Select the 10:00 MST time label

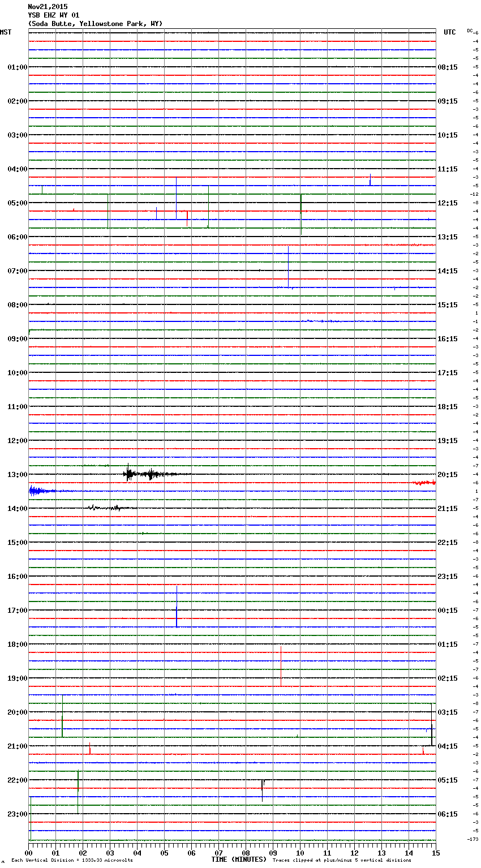point(18,373)
